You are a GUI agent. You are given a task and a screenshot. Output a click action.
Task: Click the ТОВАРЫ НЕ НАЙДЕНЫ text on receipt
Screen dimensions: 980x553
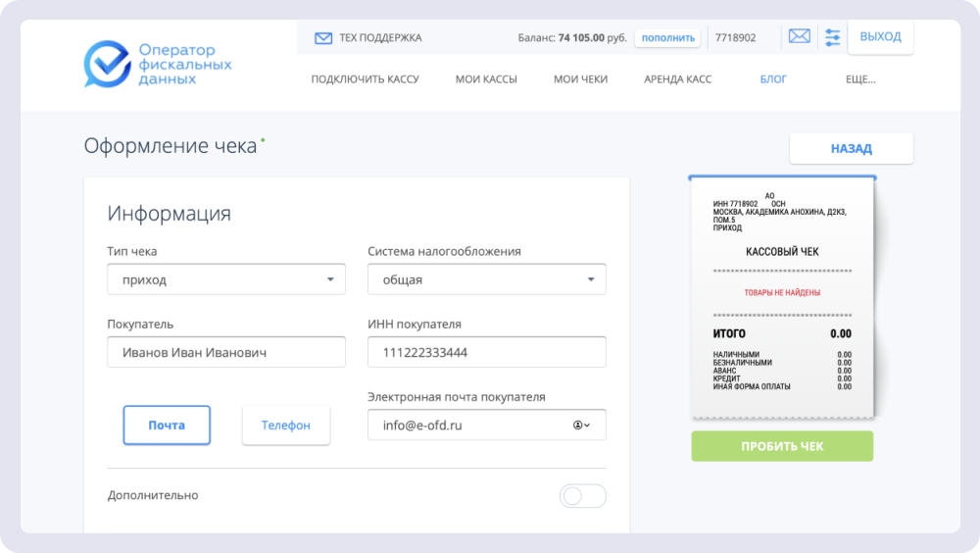tap(782, 293)
